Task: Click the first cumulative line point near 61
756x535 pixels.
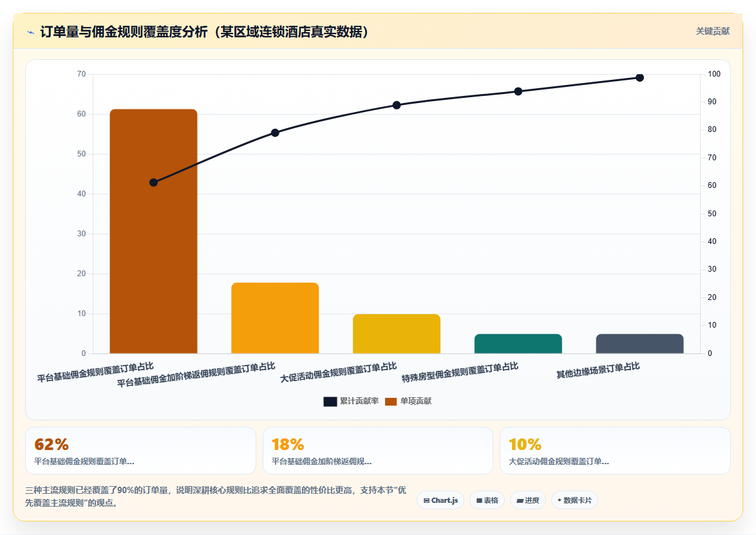Action: pos(153,183)
